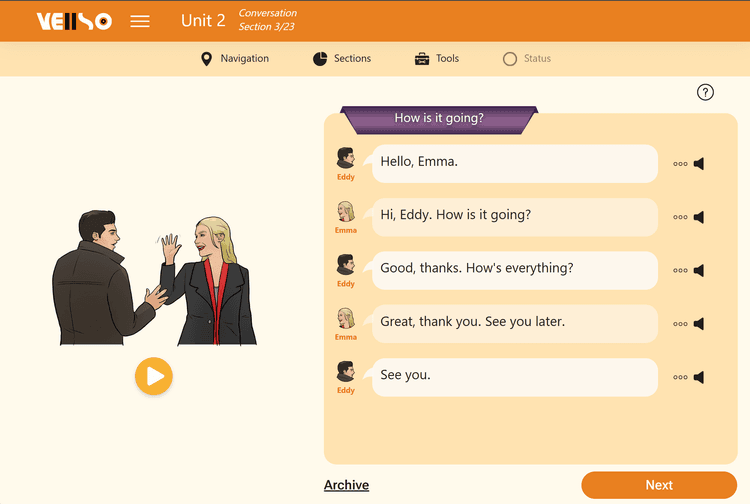Image resolution: width=750 pixels, height=504 pixels.
Task: Click Emma's avatar on first reply
Action: [x=346, y=212]
